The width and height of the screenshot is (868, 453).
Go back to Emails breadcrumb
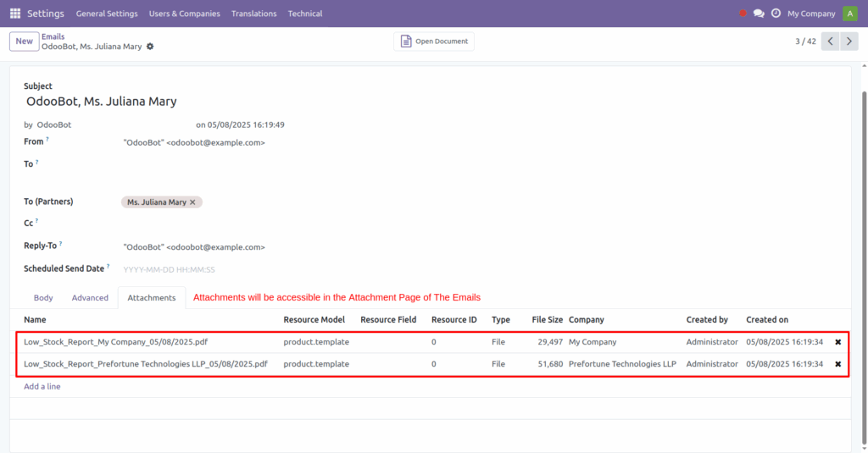pyautogui.click(x=53, y=36)
